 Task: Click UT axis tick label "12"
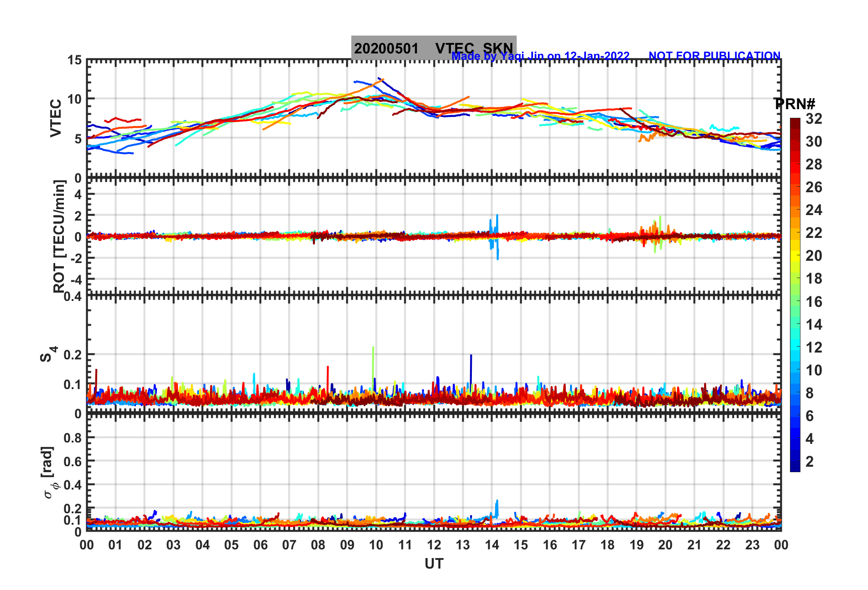(x=434, y=545)
